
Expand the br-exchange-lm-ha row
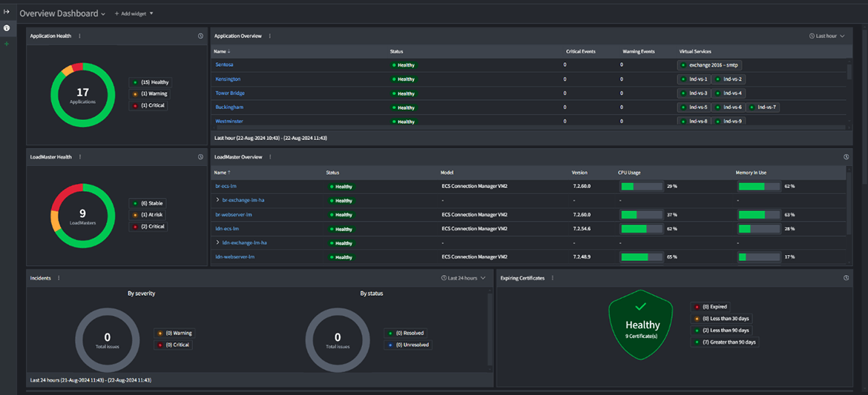[x=217, y=201]
